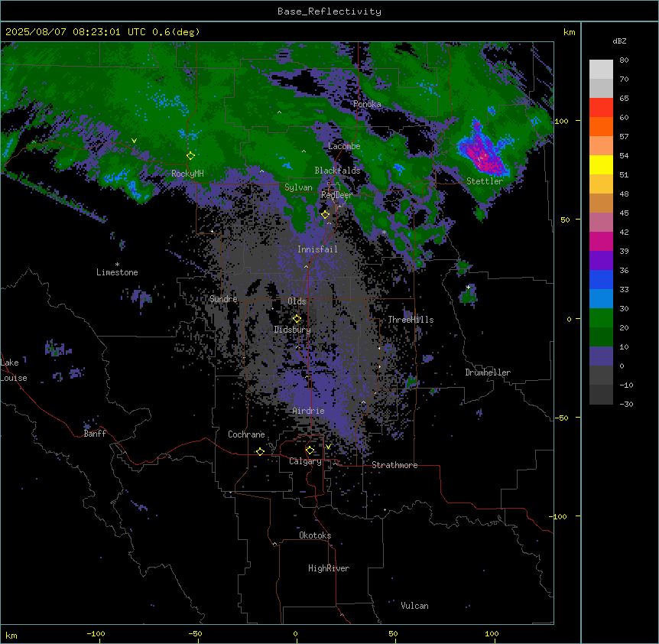The height and width of the screenshot is (644, 659).
Task: Click the Didsbury town label
Action: click(293, 330)
